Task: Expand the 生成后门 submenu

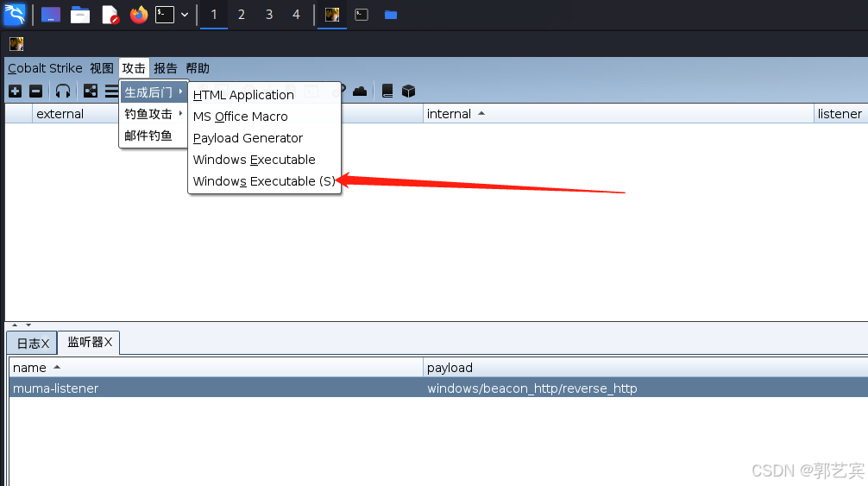Action: point(154,92)
